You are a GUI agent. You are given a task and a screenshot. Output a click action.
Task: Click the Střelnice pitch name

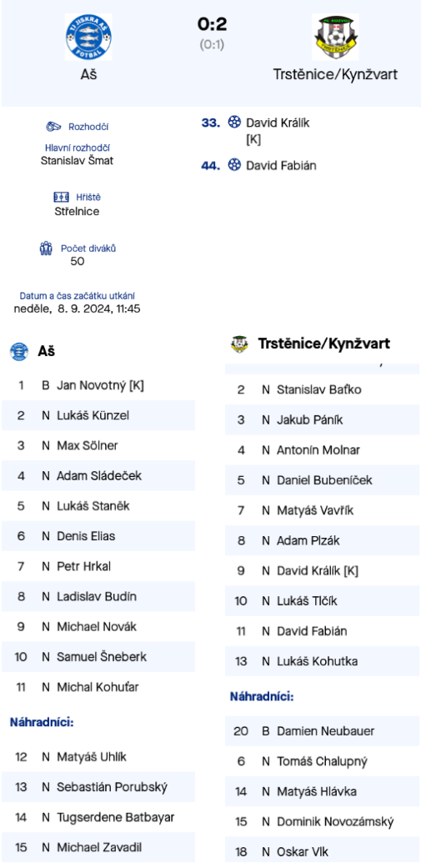point(77,211)
